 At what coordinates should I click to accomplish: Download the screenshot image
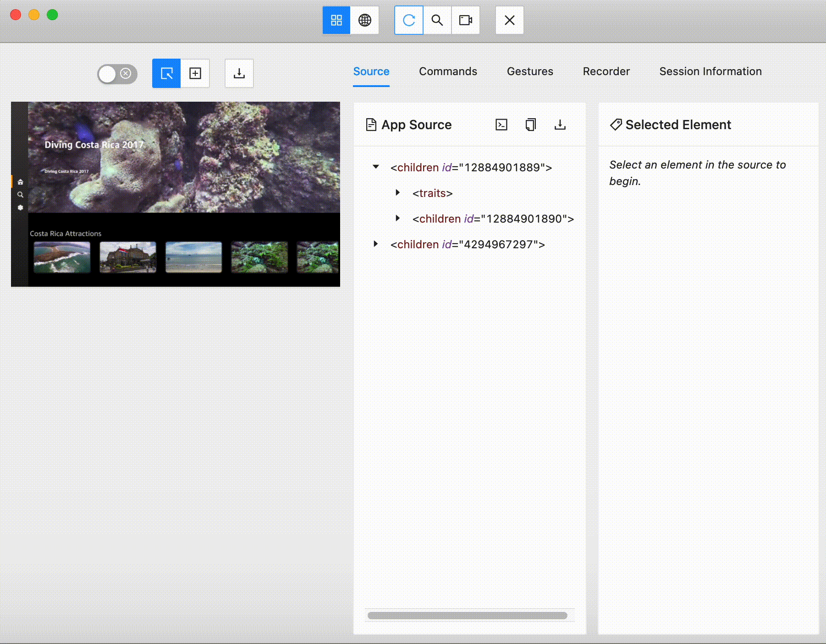pyautogui.click(x=239, y=73)
